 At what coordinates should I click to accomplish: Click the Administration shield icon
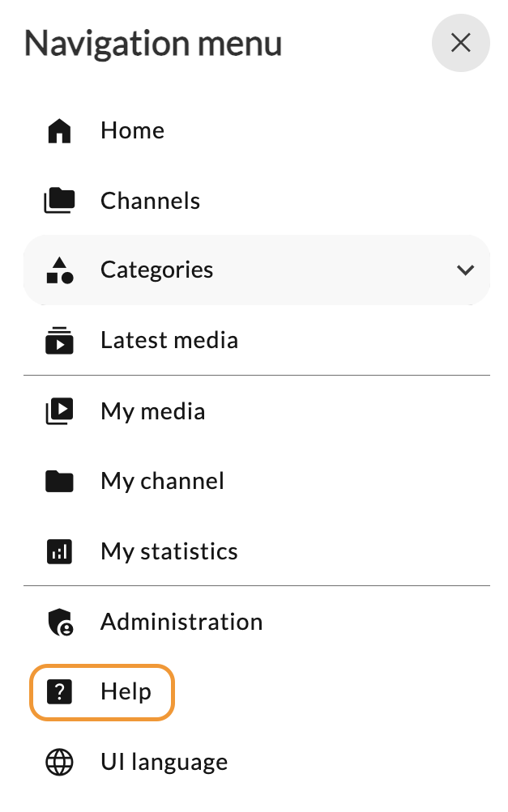coord(60,622)
